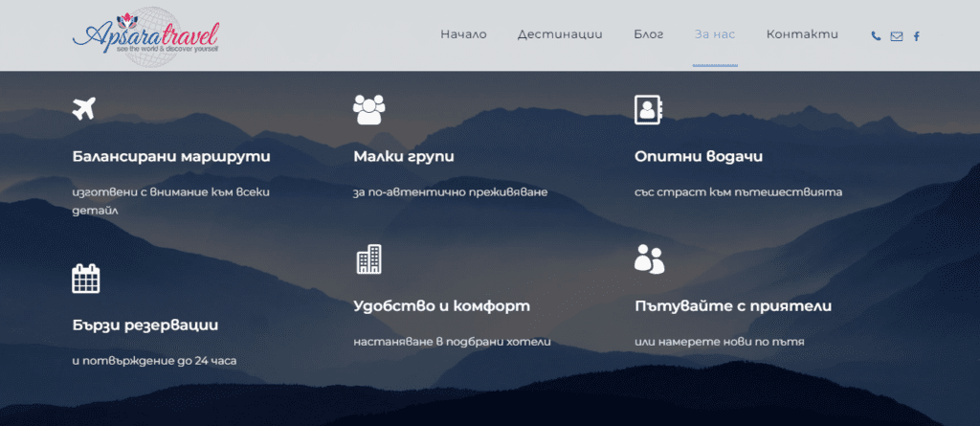
Task: Click the calendar icon
Action: [x=86, y=278]
